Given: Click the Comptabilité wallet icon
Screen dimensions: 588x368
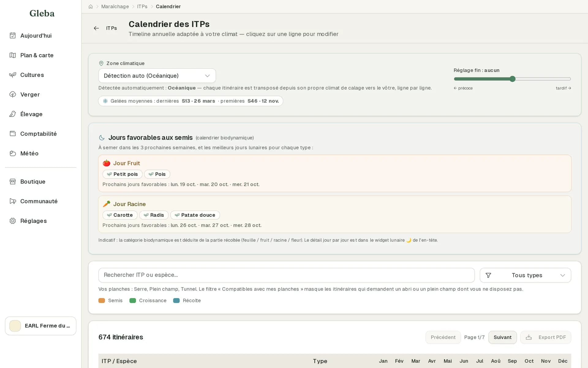Looking at the screenshot, I should (13, 134).
